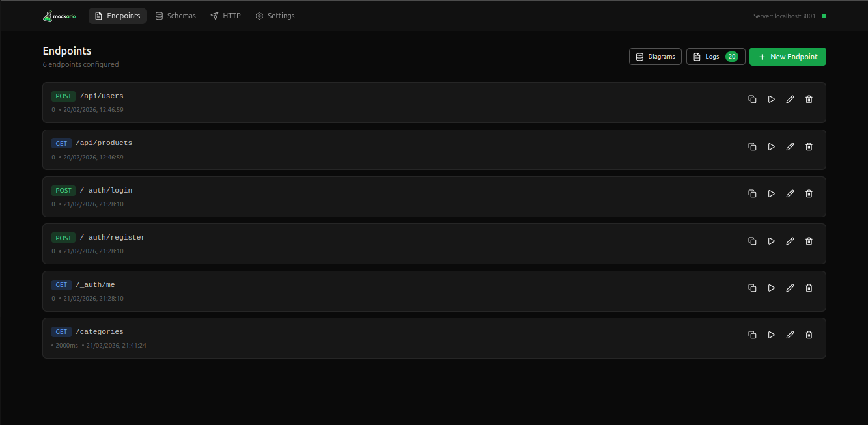The width and height of the screenshot is (868, 425).
Task: Copy the POST /api/users endpoint
Action: pyautogui.click(x=752, y=100)
